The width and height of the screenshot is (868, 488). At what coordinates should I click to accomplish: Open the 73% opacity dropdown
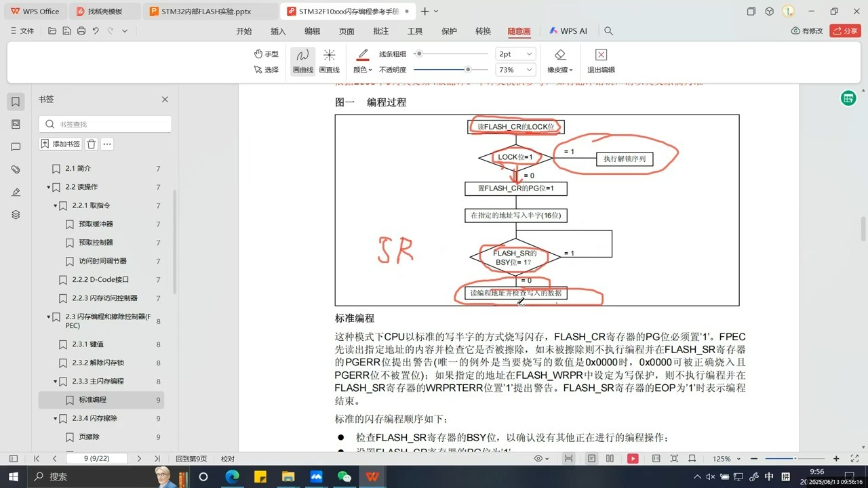click(516, 70)
